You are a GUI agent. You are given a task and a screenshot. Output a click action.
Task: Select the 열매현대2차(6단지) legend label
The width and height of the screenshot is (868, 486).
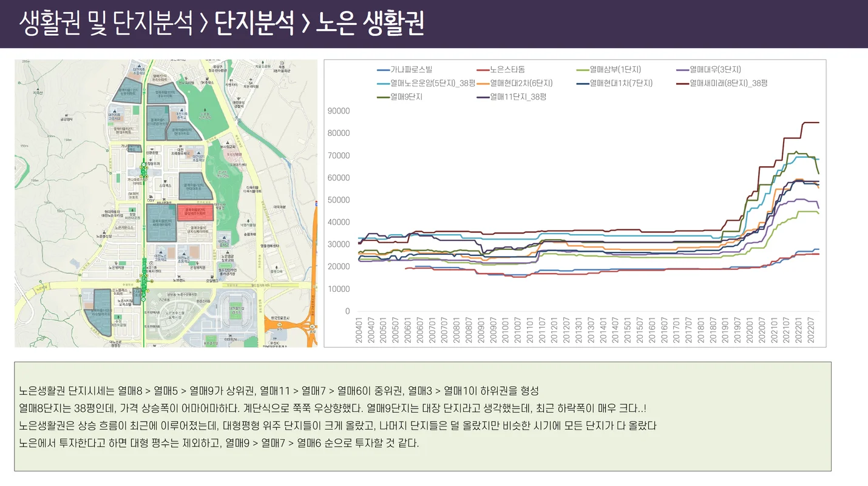(x=521, y=83)
